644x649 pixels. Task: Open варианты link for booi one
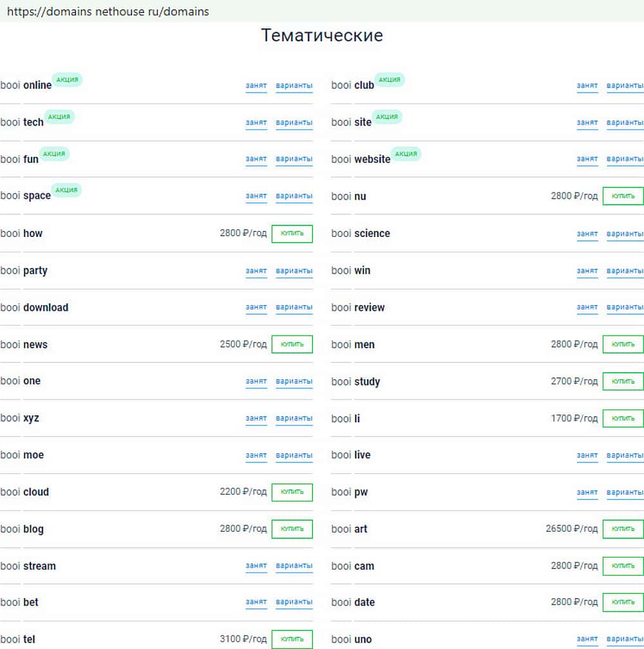pyautogui.click(x=294, y=381)
